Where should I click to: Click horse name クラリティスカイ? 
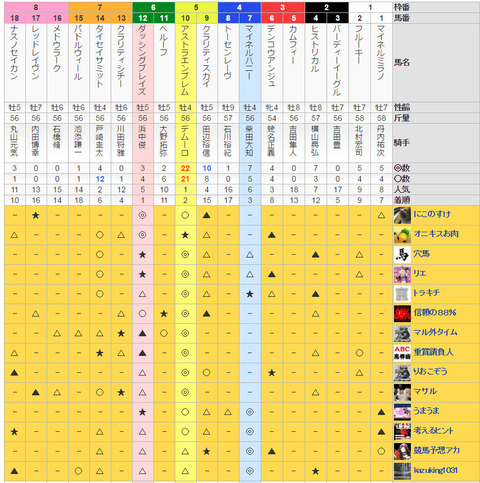[x=207, y=57]
